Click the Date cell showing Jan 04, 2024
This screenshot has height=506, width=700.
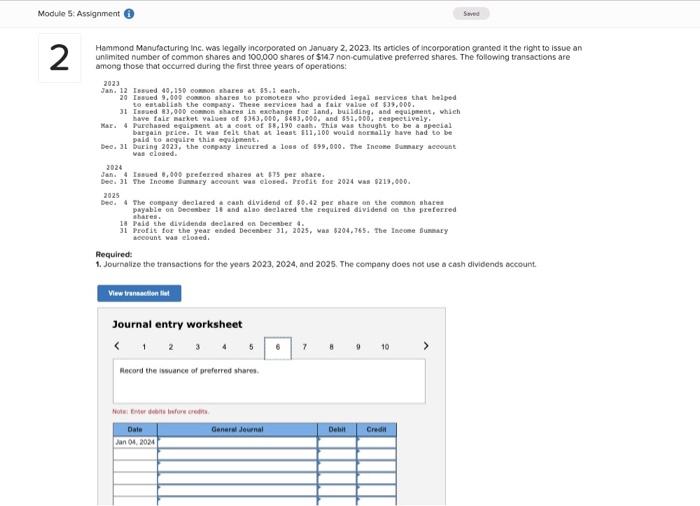tap(135, 442)
